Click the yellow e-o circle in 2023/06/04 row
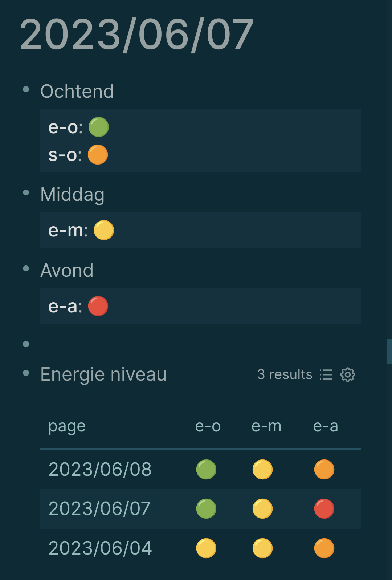 (206, 548)
